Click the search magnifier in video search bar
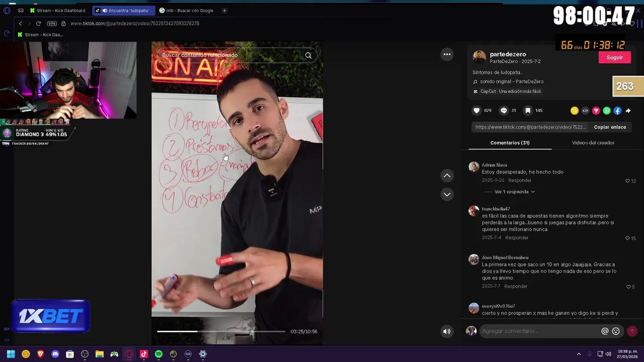This screenshot has height=362, width=644. tap(308, 55)
